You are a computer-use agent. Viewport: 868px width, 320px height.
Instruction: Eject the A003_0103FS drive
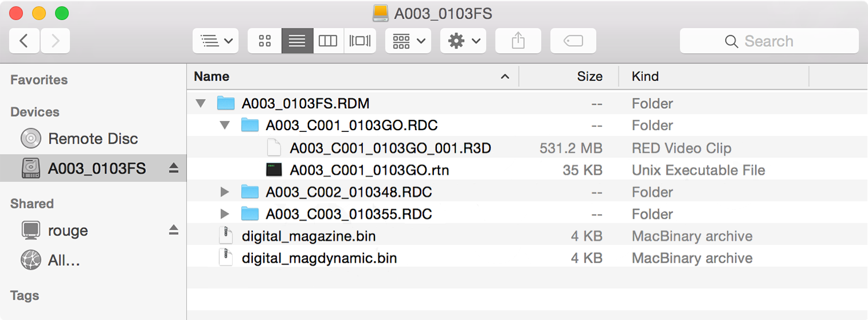[174, 168]
